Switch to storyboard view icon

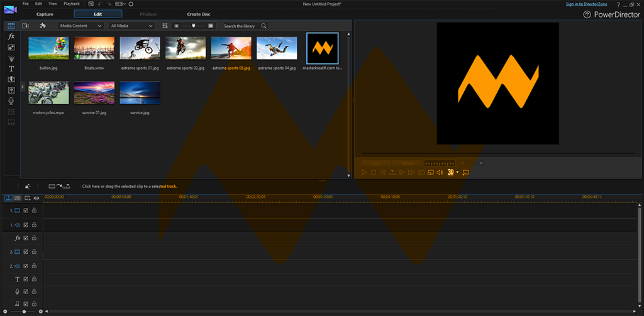[17, 199]
